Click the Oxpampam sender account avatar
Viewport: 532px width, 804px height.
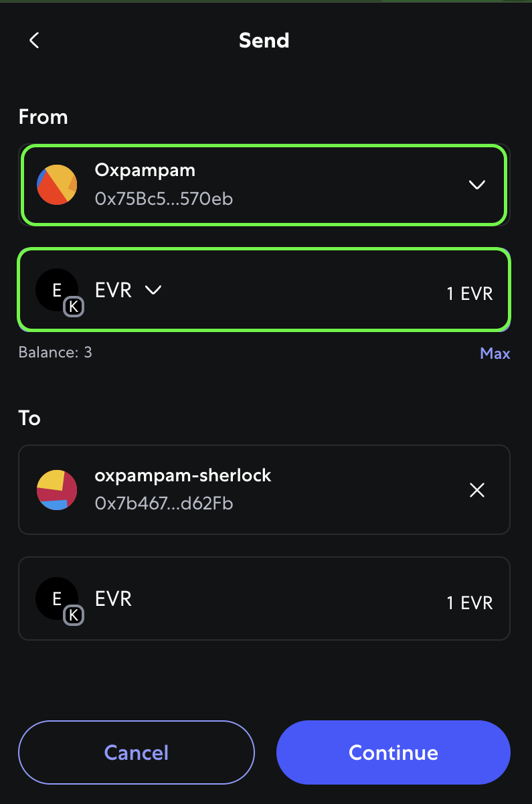click(57, 185)
